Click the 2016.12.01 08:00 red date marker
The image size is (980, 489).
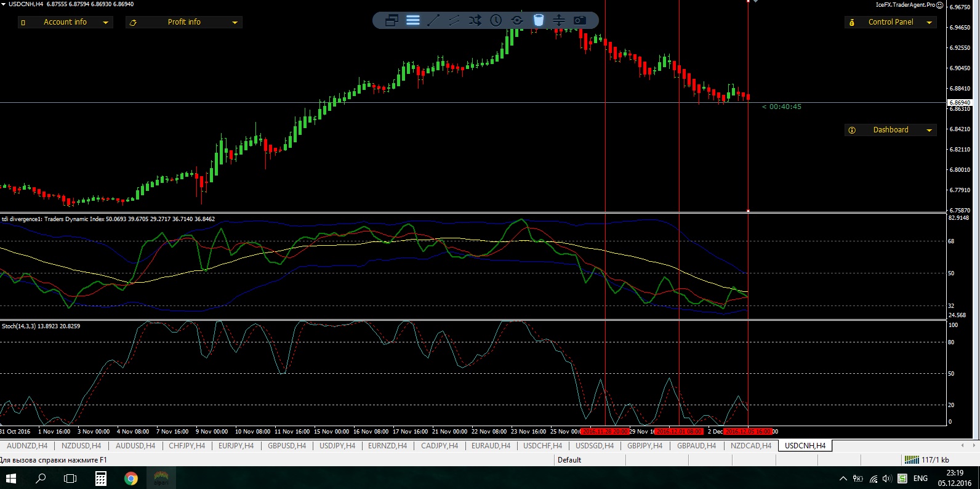(678, 432)
